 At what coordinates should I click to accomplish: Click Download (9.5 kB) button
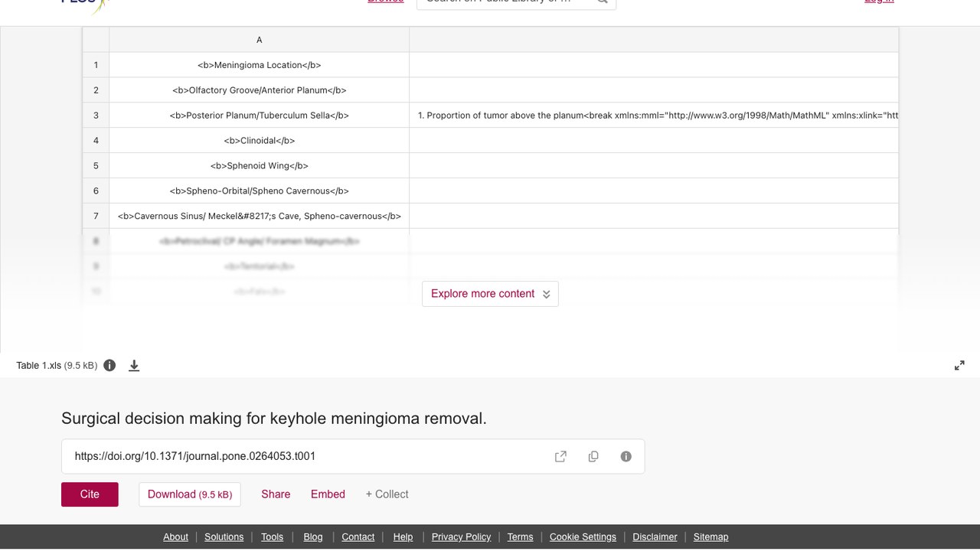point(190,494)
